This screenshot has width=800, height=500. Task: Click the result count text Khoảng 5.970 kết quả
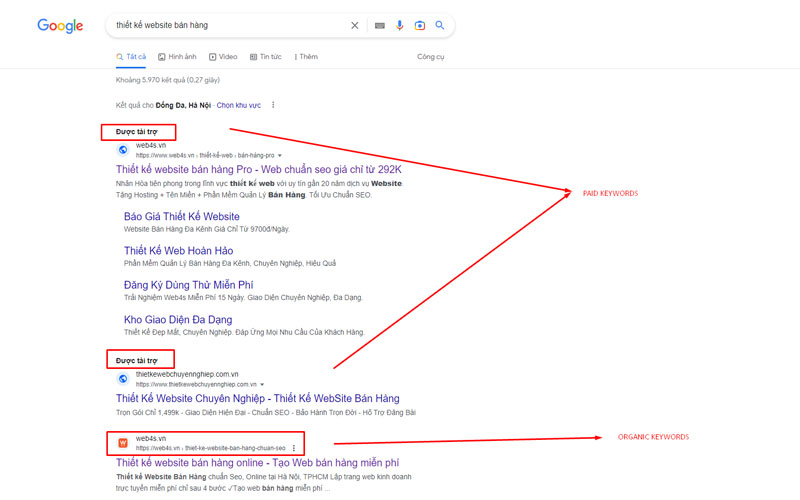pos(168,80)
